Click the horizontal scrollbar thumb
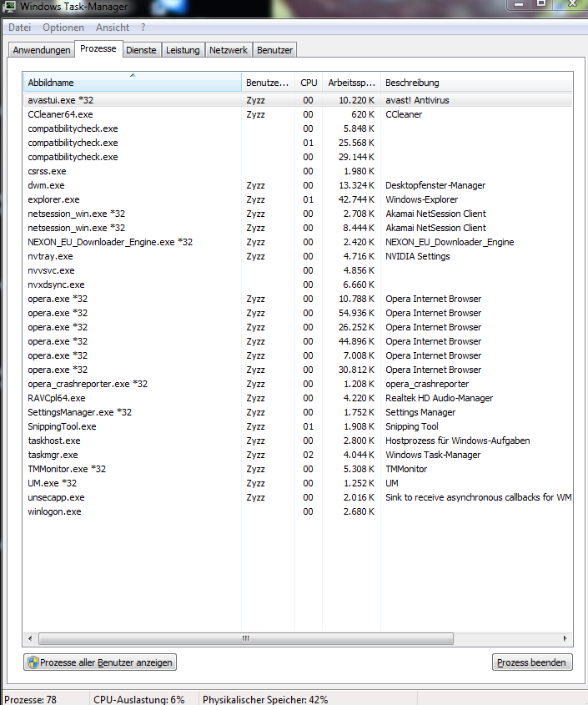The height and width of the screenshot is (705, 588). point(246,638)
